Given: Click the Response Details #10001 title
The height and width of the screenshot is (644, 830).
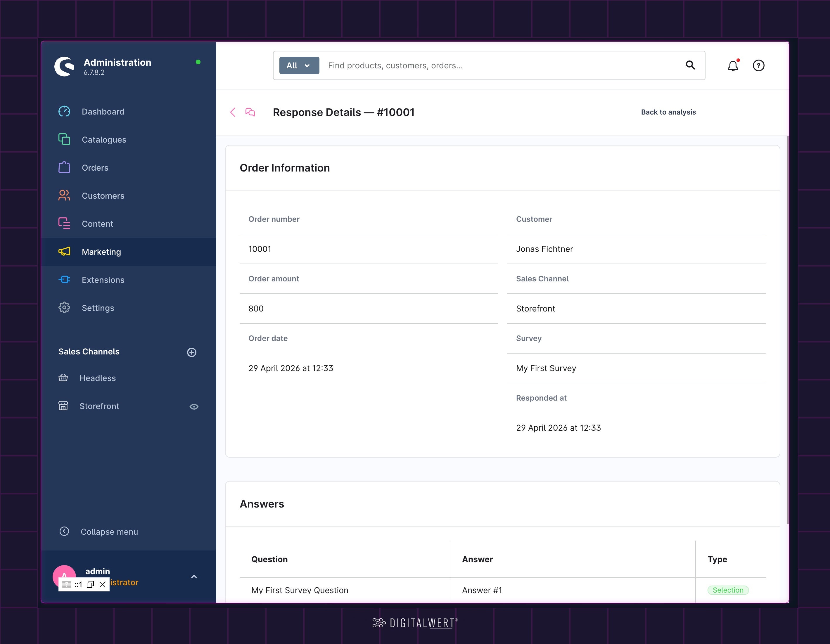Looking at the screenshot, I should [344, 112].
